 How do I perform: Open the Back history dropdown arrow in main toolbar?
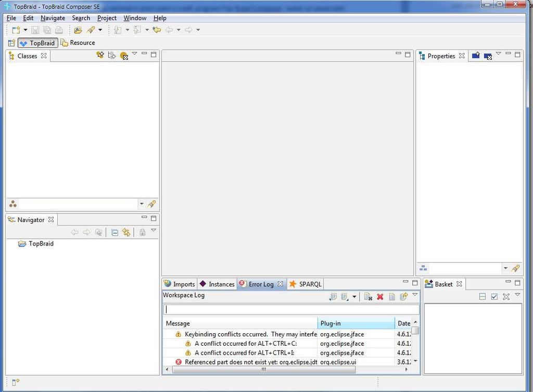tap(179, 30)
